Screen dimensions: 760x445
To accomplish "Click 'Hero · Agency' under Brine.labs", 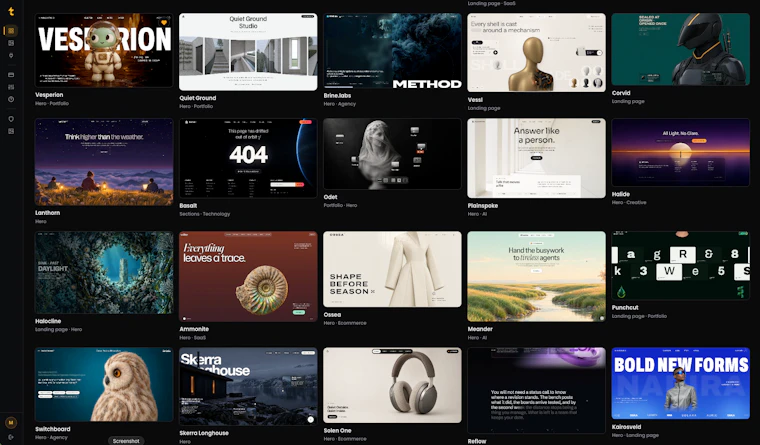I will pos(340,104).
